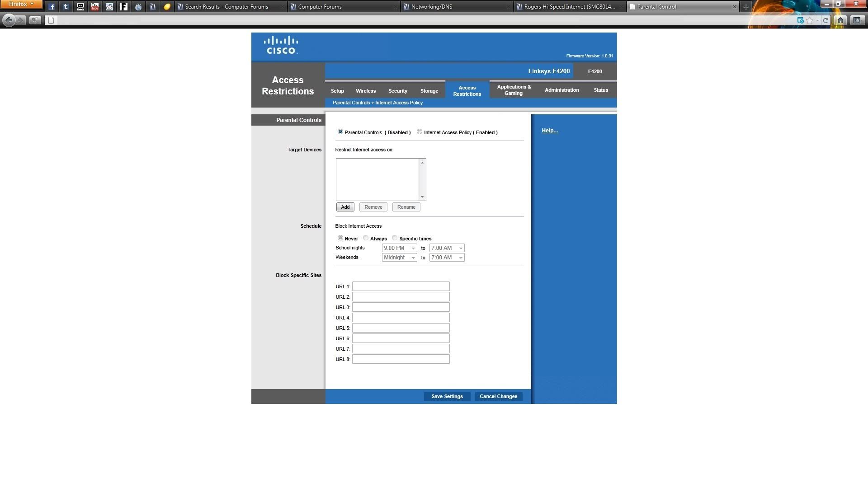This screenshot has height=488, width=868.
Task: Open the pinned Facebook tab
Action: point(52,7)
